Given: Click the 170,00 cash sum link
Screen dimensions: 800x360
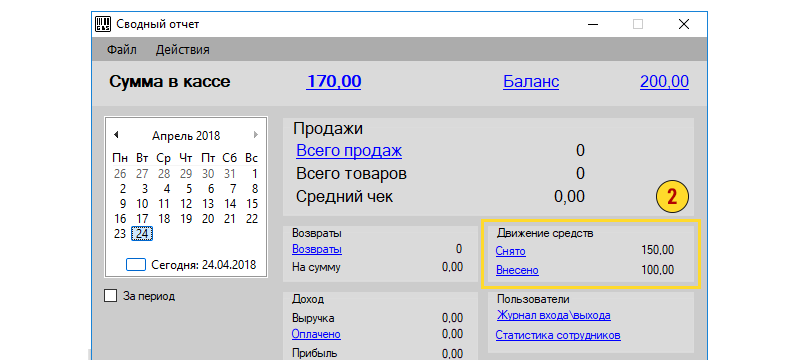Looking at the screenshot, I should click(334, 82).
